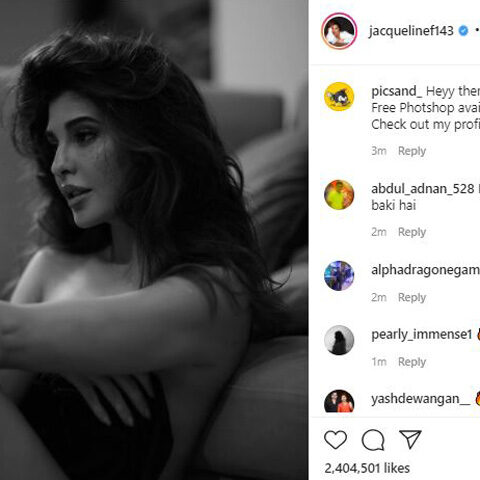Open yashdewangan__ commenter avatar
Viewport: 480px width, 480px height.
coord(339,401)
